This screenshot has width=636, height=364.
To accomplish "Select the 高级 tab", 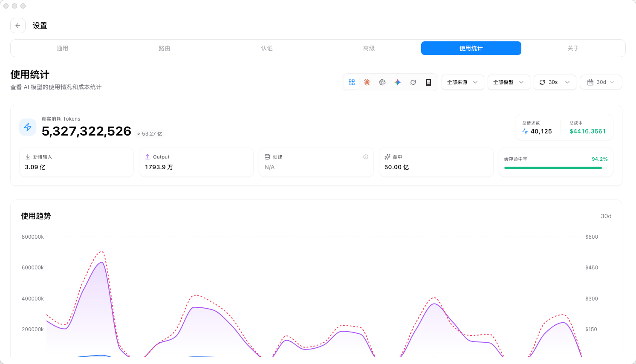I will pyautogui.click(x=369, y=48).
